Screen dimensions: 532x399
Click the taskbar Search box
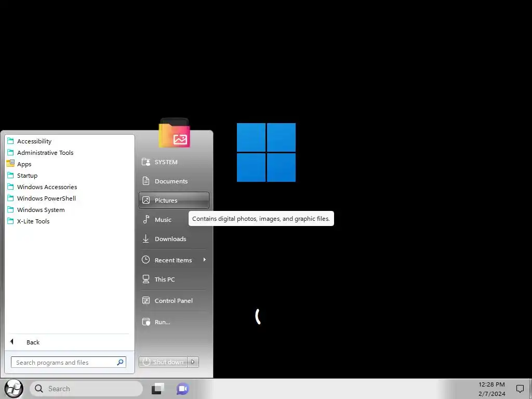tap(86, 389)
